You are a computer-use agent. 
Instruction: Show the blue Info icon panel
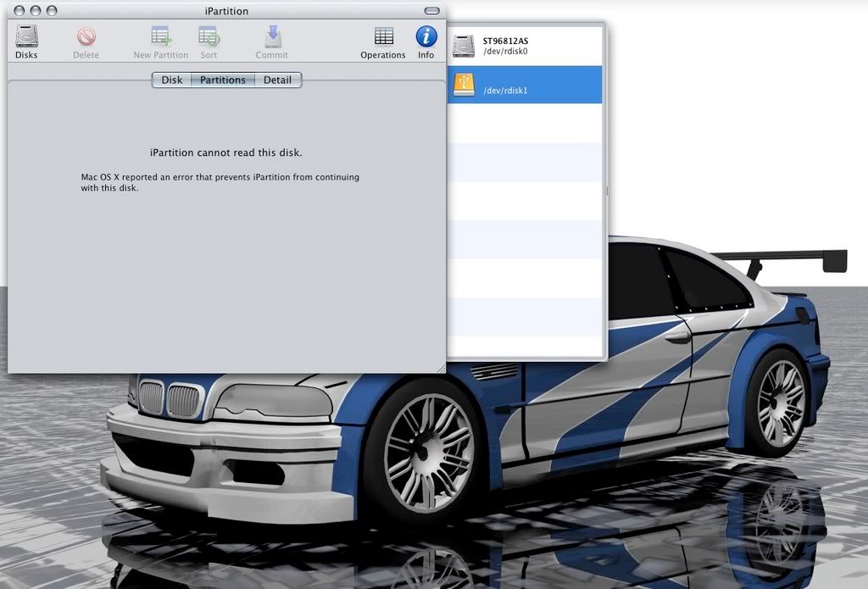426,37
